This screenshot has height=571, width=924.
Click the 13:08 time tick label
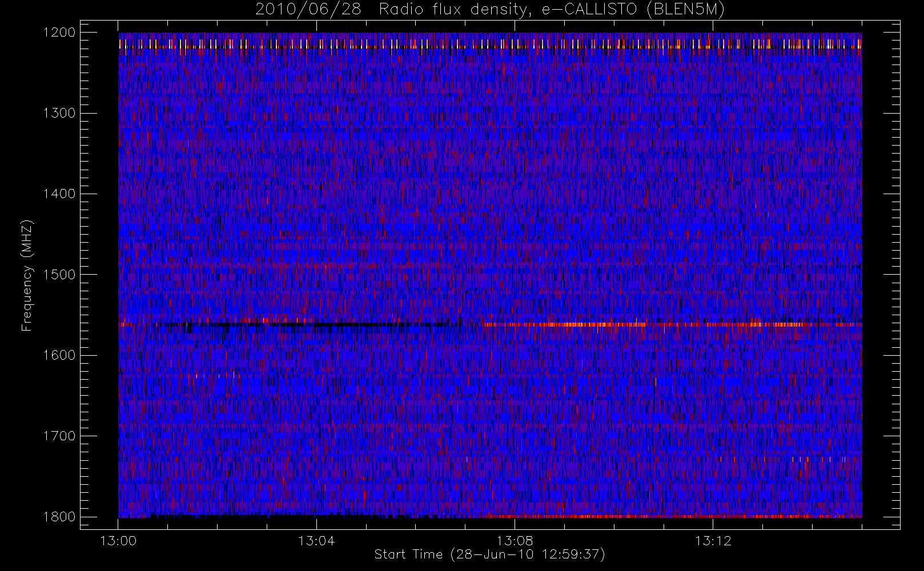(515, 541)
